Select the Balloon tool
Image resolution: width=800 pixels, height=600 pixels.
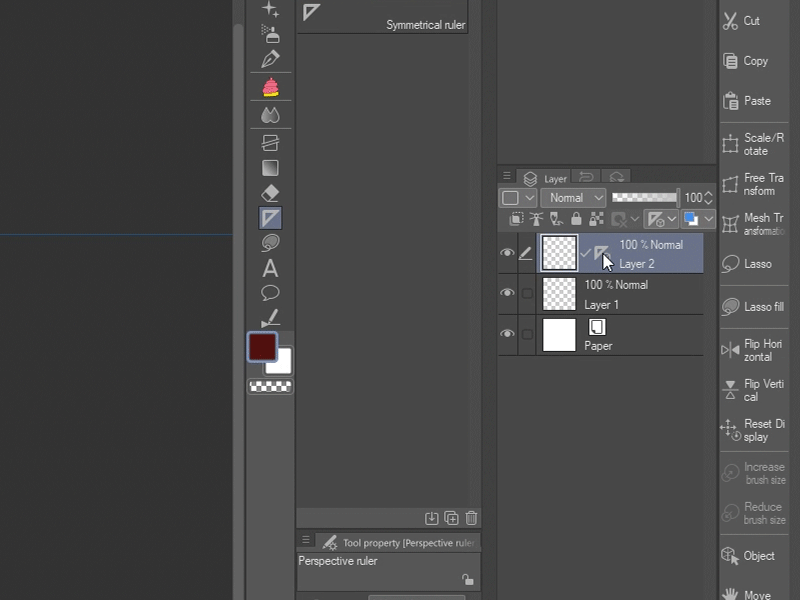point(270,293)
